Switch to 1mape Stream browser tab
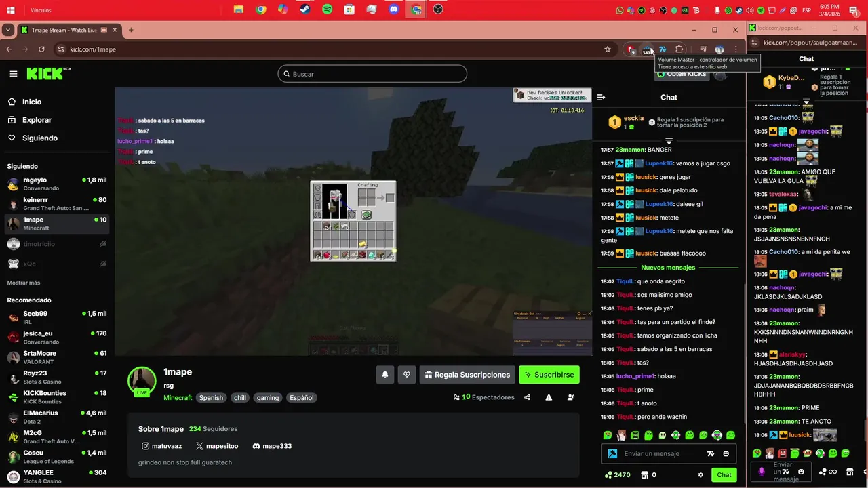This screenshot has height=488, width=868. [x=68, y=30]
